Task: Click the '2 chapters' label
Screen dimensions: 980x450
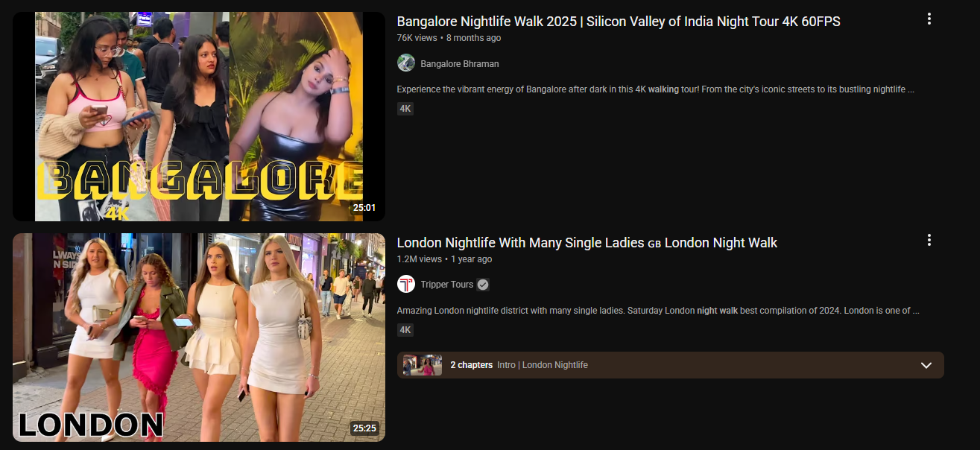Action: pos(471,365)
